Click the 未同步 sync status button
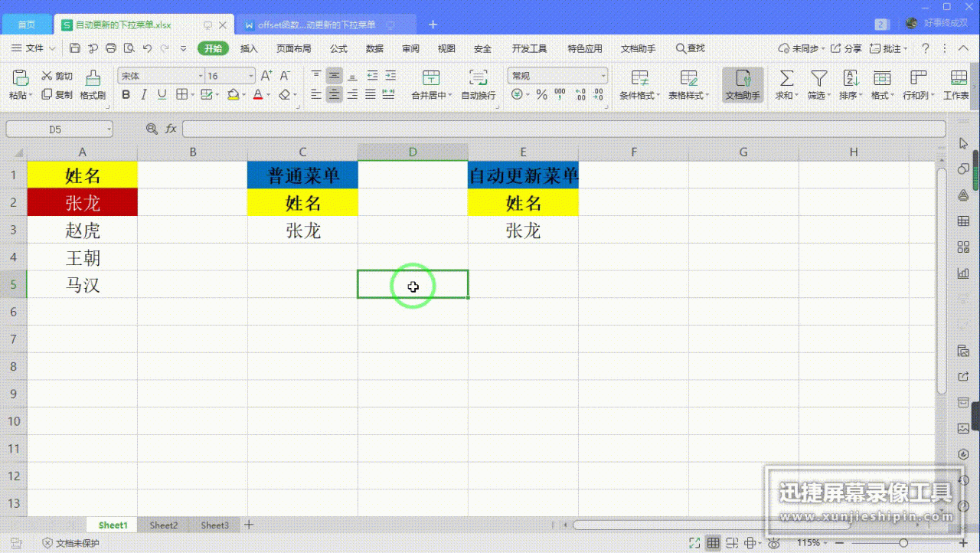The width and height of the screenshot is (980, 553). click(801, 48)
